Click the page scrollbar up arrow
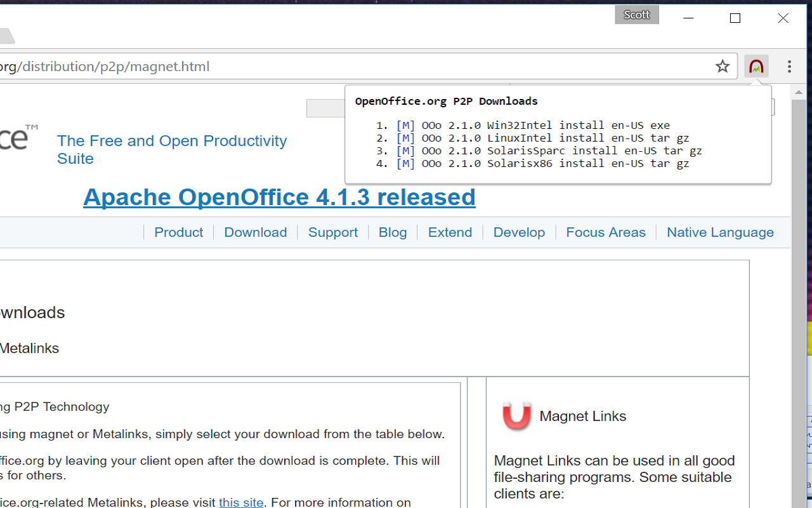This screenshot has width=812, height=508. pyautogui.click(x=799, y=93)
